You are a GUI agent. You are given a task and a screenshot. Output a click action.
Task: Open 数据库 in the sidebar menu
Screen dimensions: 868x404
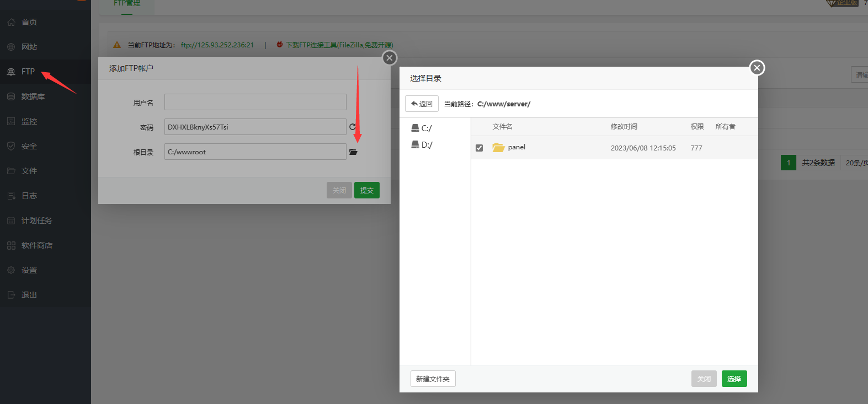coord(33,96)
